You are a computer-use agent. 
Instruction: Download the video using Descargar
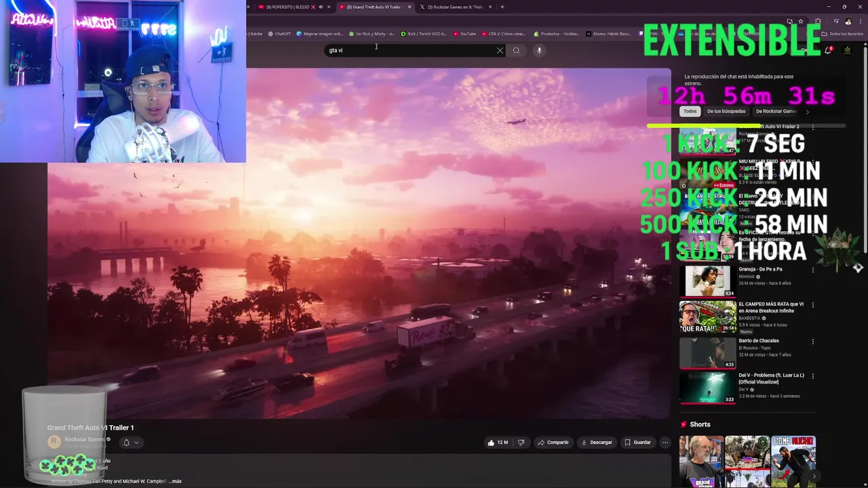pyautogui.click(x=597, y=443)
